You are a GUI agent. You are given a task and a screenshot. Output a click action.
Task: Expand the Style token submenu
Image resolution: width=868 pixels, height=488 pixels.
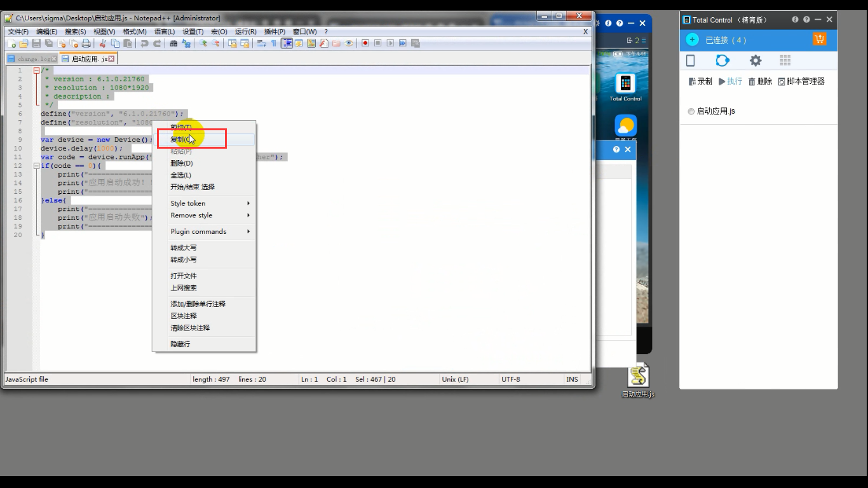pos(204,203)
